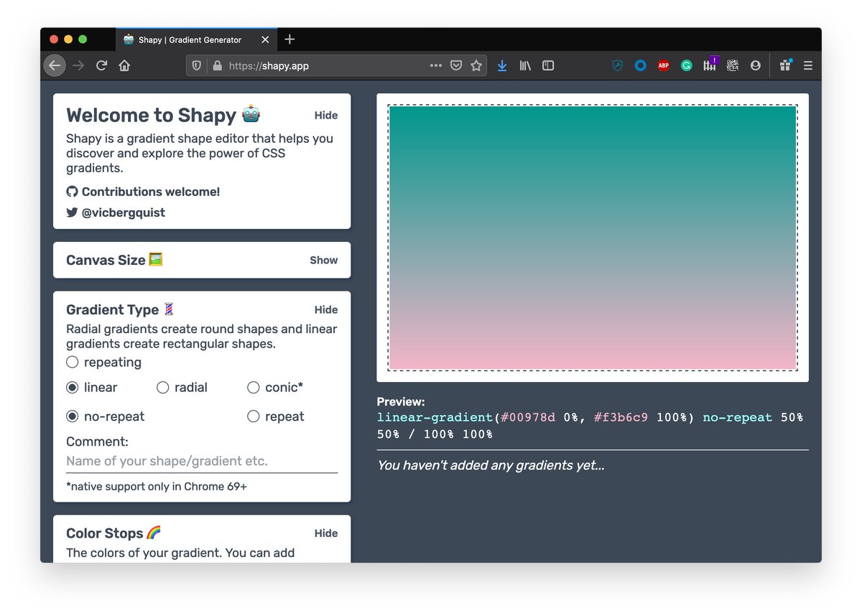Click the Preview: label
This screenshot has width=862, height=616.
[x=401, y=402]
